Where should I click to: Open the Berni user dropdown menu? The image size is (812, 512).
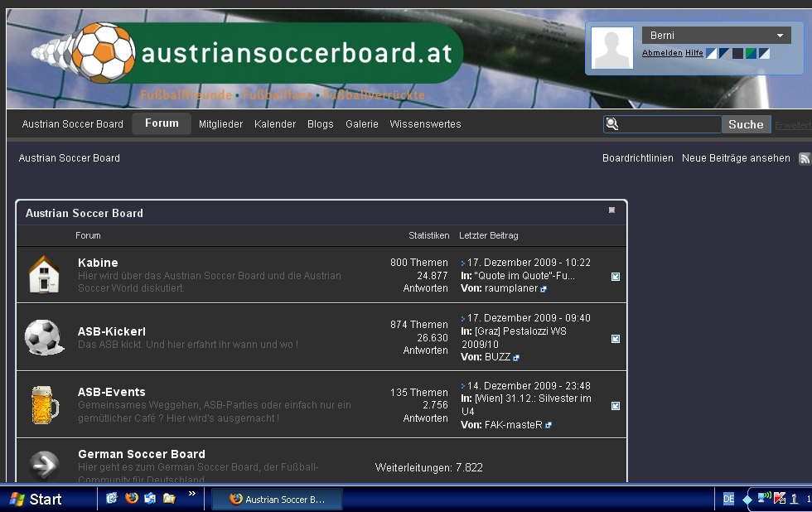click(716, 35)
